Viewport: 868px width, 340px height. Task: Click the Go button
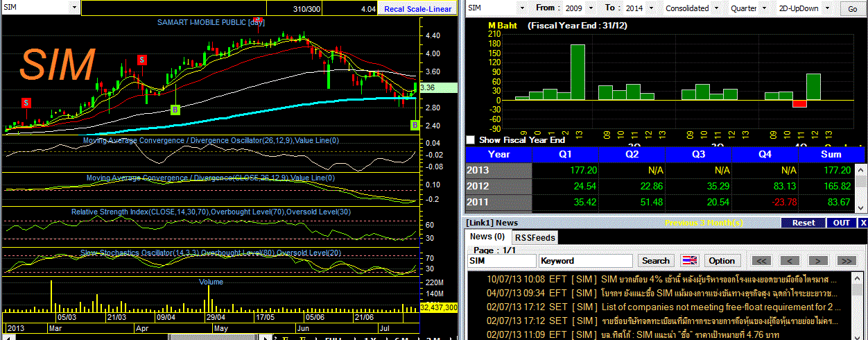coord(852,9)
